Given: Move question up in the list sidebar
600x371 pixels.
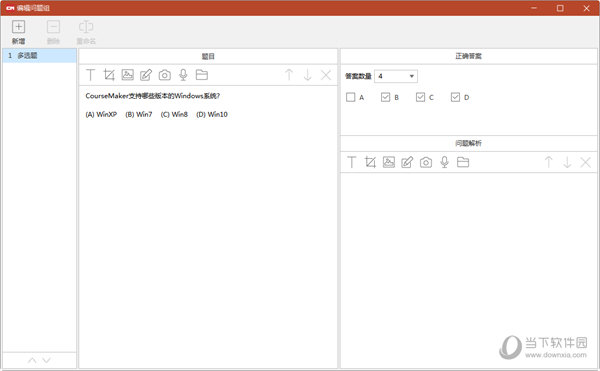Looking at the screenshot, I should (x=33, y=360).
